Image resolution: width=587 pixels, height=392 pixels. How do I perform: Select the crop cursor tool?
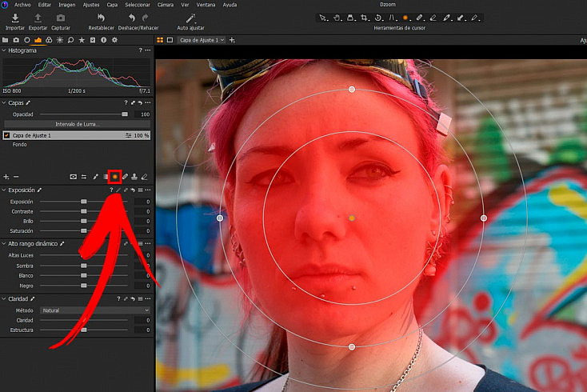[x=364, y=18]
